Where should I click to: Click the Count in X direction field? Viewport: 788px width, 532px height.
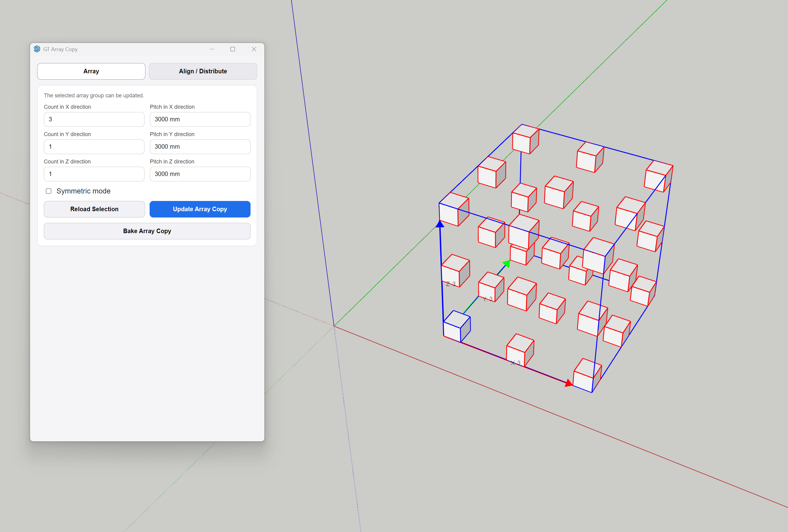pyautogui.click(x=94, y=119)
